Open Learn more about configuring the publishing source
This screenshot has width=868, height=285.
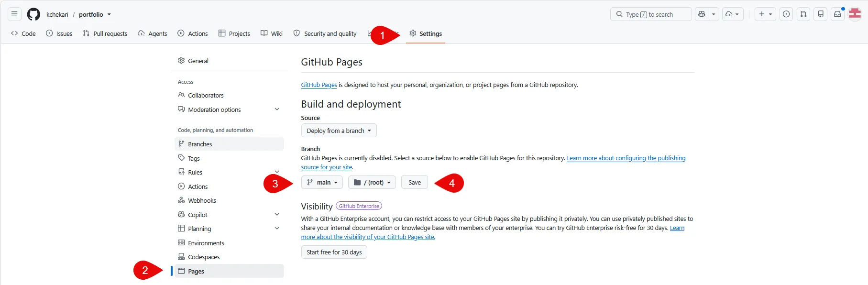[x=626, y=158]
